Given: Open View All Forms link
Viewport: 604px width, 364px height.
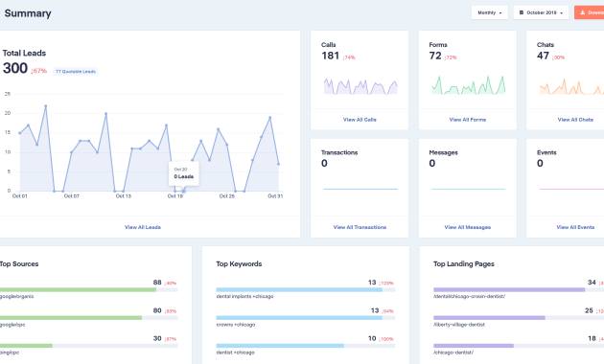Looking at the screenshot, I should [x=468, y=120].
